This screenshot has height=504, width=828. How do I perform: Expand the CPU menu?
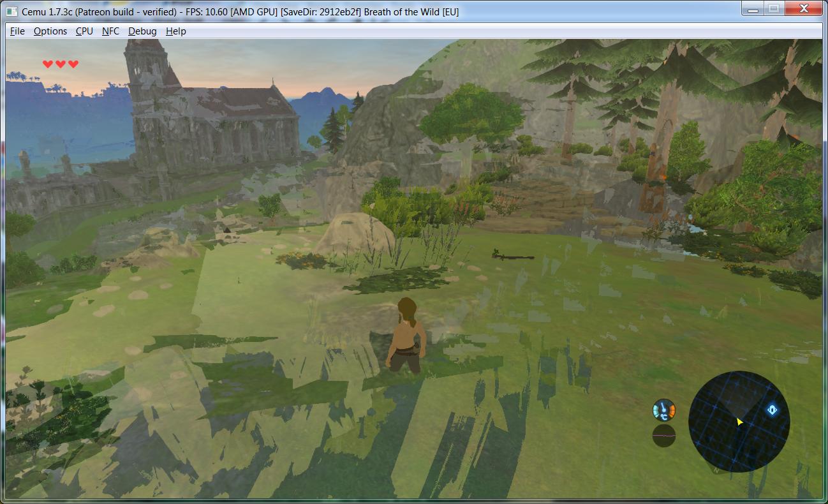click(84, 31)
